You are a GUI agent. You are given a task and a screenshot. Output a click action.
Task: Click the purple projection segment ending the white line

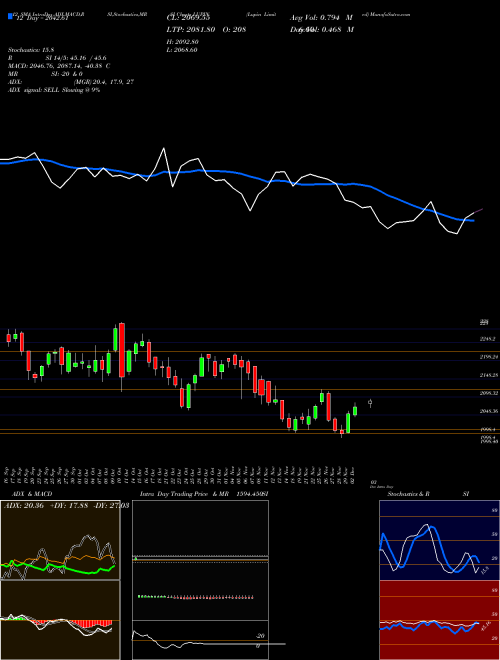pyautogui.click(x=479, y=211)
